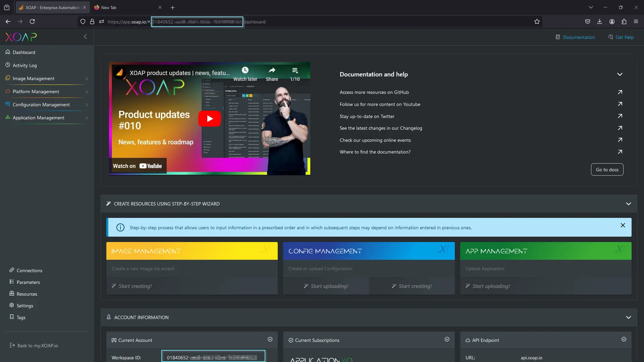Viewport: 644px width, 362px height.
Task: Go back to the previous page
Action: 8,22
